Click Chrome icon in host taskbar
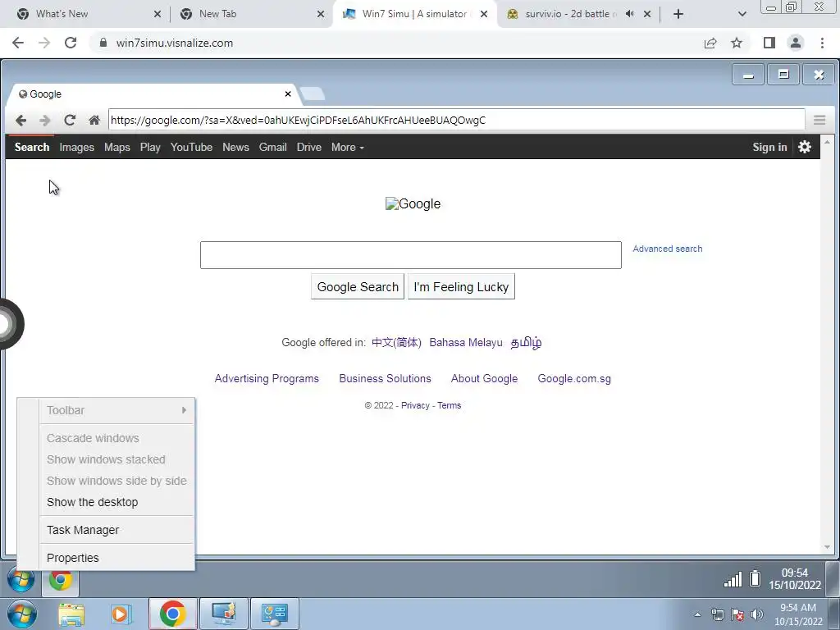This screenshot has height=630, width=840. coord(172,614)
